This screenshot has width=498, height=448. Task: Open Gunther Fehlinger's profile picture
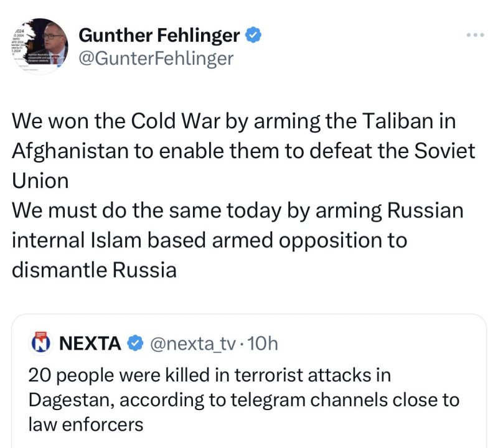39,47
